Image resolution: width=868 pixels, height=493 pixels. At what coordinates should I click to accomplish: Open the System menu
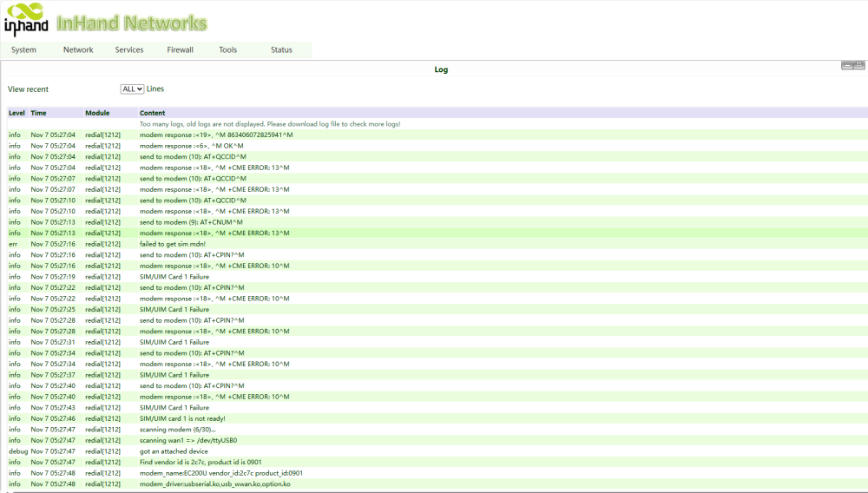23,50
